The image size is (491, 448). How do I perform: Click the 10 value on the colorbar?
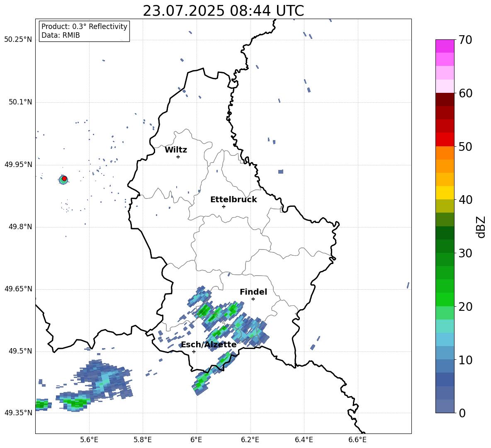(465, 360)
